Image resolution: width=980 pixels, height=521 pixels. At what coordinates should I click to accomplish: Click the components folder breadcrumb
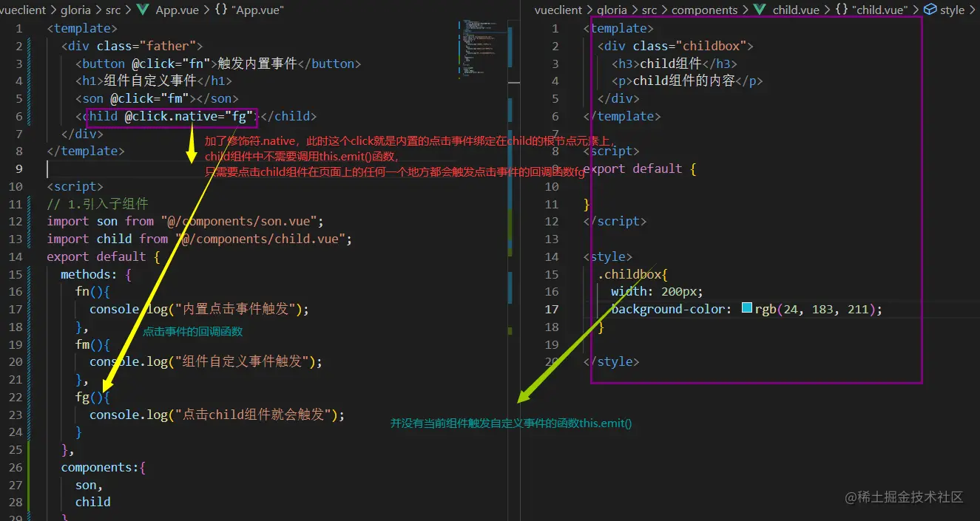[704, 10]
